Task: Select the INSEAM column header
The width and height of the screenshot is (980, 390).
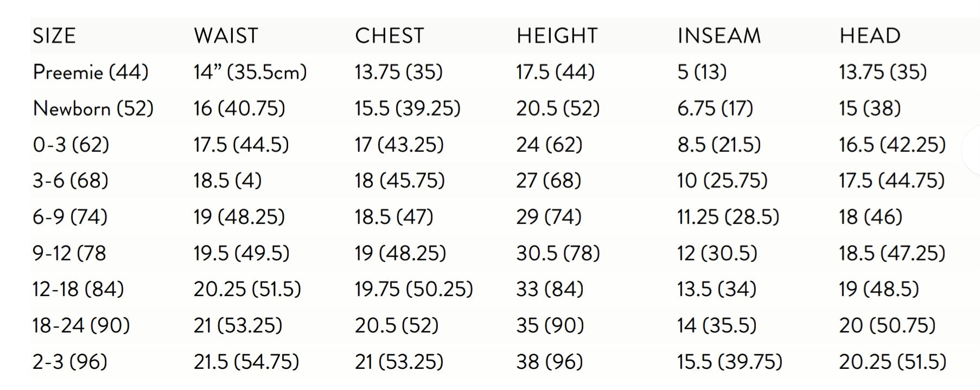Action: [x=719, y=36]
